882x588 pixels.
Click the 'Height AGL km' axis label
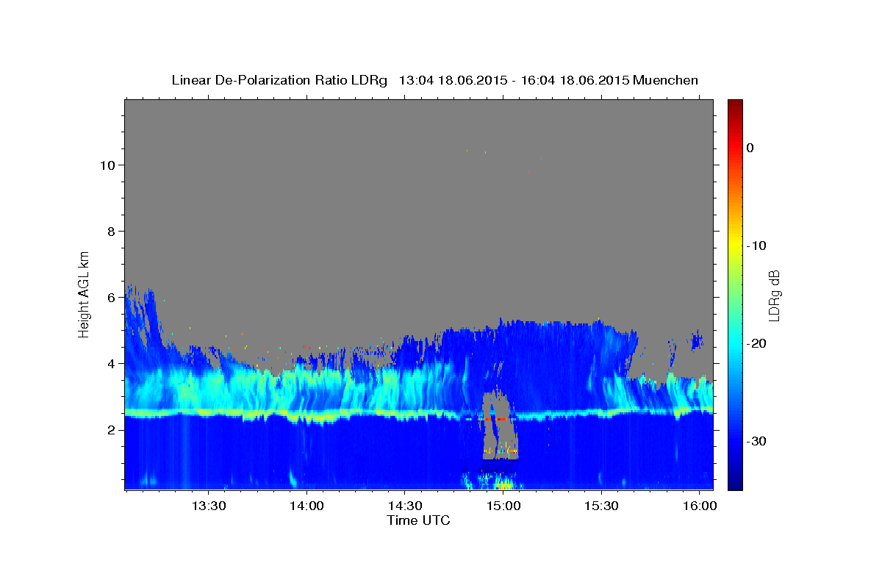[84, 293]
